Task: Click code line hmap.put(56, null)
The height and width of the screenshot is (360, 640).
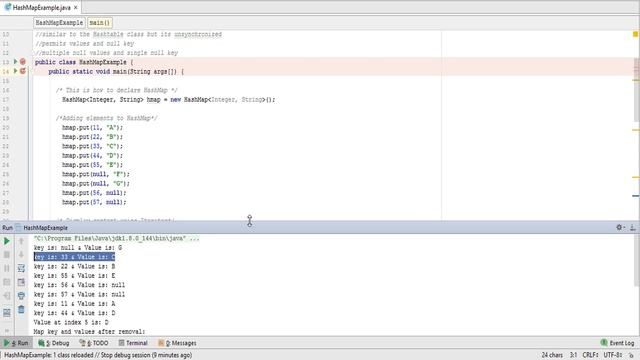Action: point(94,193)
